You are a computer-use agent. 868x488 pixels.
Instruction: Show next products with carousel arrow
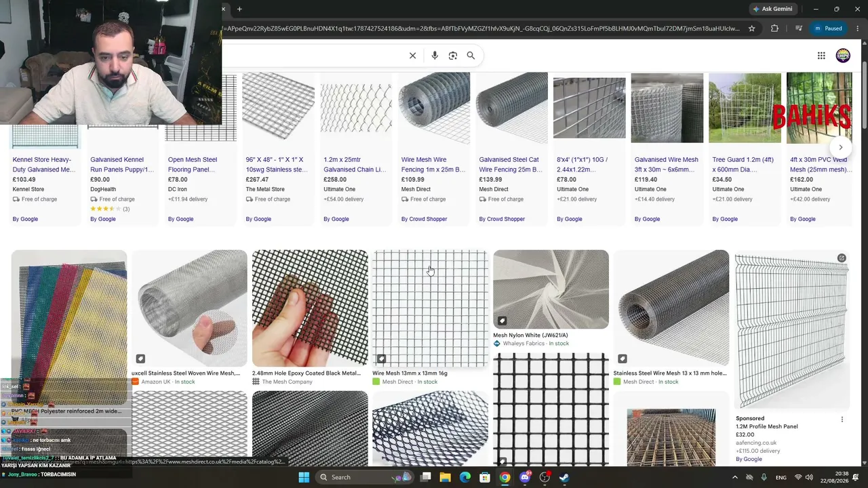click(840, 147)
